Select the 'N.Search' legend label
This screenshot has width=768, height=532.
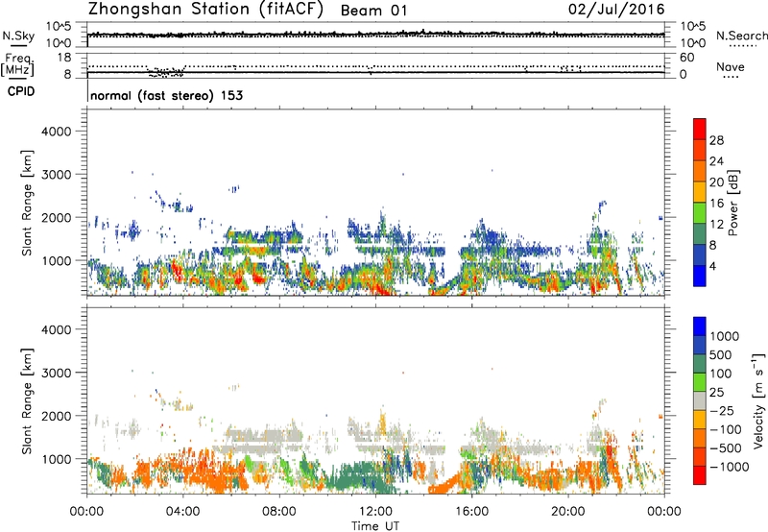pyautogui.click(x=741, y=36)
